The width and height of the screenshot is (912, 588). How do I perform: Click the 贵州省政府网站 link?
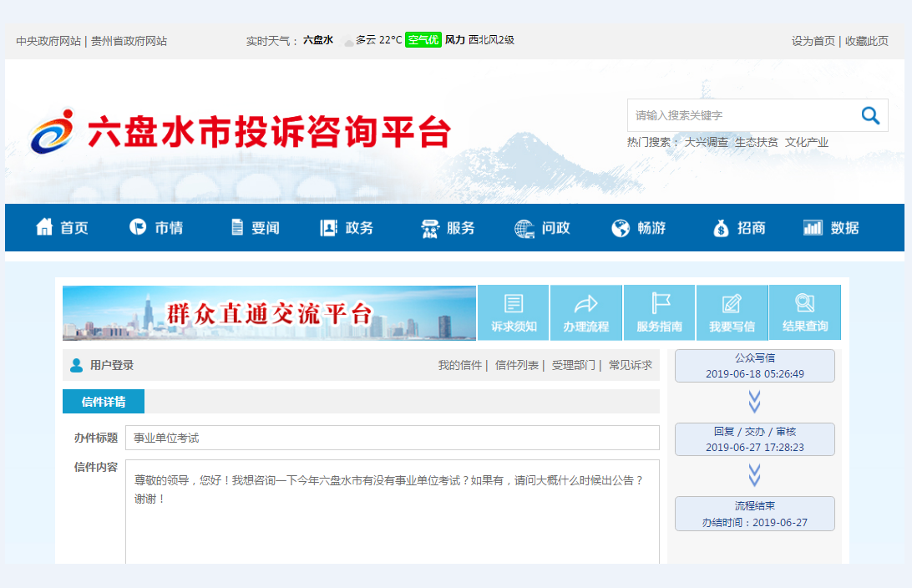pos(129,41)
